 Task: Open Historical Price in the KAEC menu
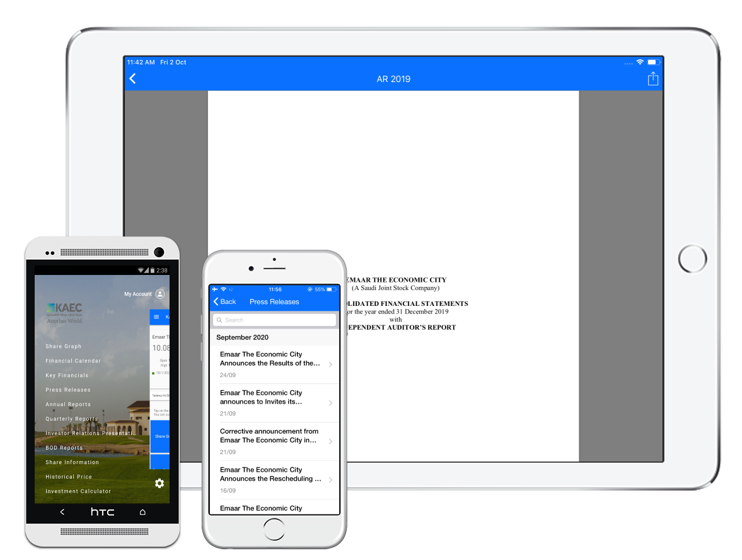(69, 477)
